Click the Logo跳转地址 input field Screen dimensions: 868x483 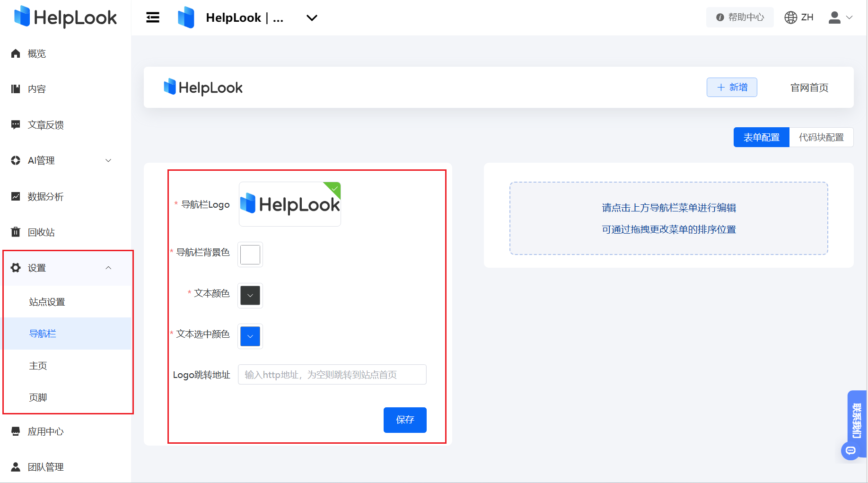coord(332,374)
